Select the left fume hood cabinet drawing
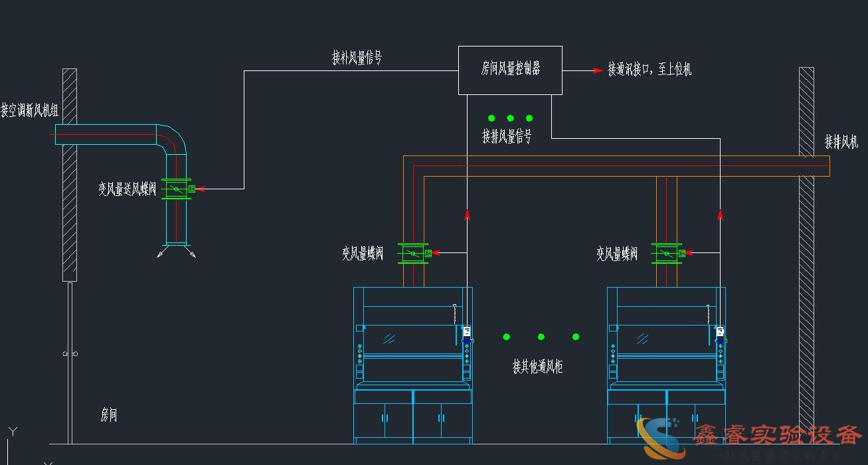Screen dimensions: 868x465 point(413,365)
